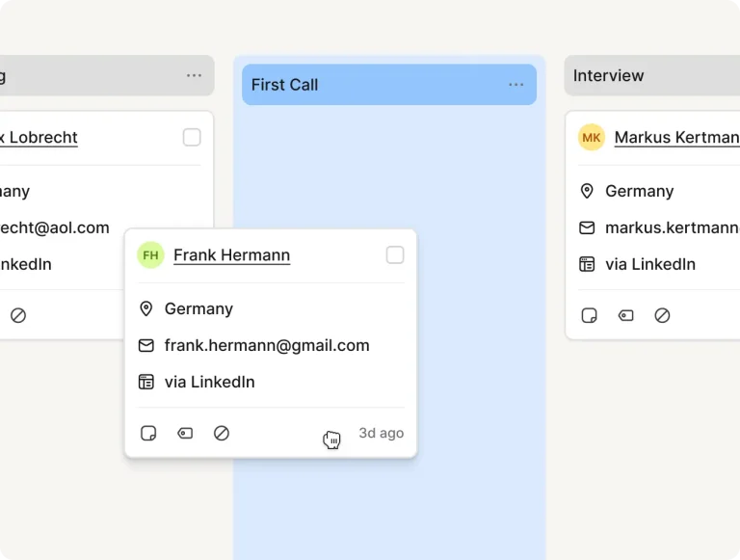Click reject icon on Markus Kertmann card

coord(662,315)
